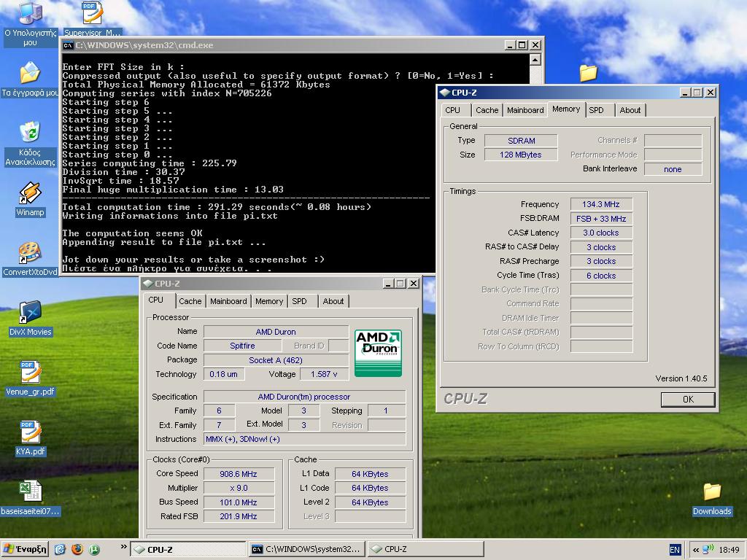Click processor Name field AMD Duron
Screen dimensions: 747x560
276,332
